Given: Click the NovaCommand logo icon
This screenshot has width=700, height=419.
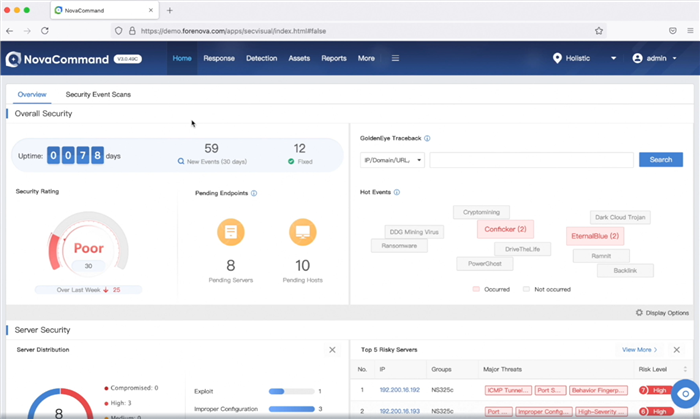Looking at the screenshot, I should [13, 59].
